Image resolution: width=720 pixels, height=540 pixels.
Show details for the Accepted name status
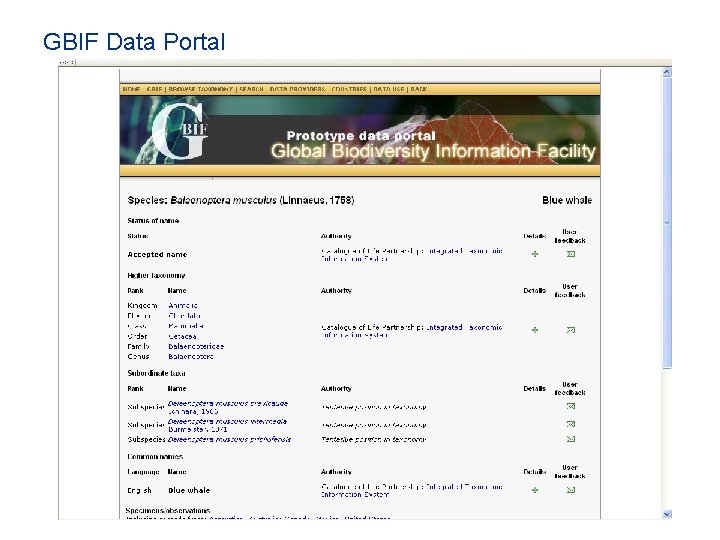[534, 254]
